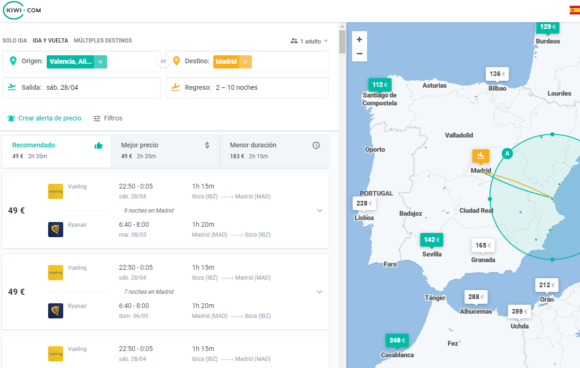Click the green origin pin icon

(13, 61)
